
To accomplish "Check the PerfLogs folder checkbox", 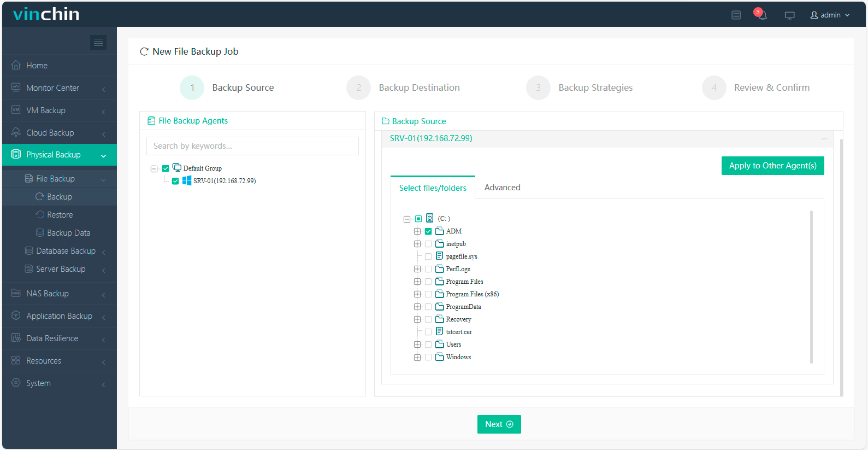I will click(428, 269).
